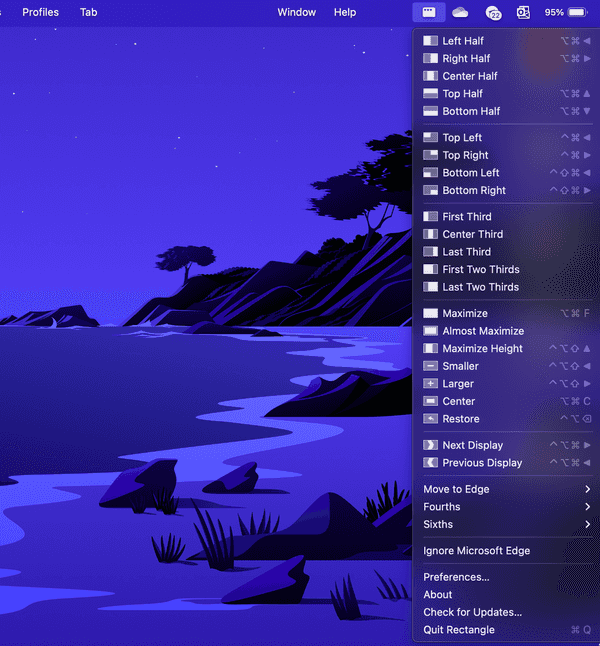Expand the Sixths submenu
Viewport: 600px width, 646px height.
coord(507,524)
